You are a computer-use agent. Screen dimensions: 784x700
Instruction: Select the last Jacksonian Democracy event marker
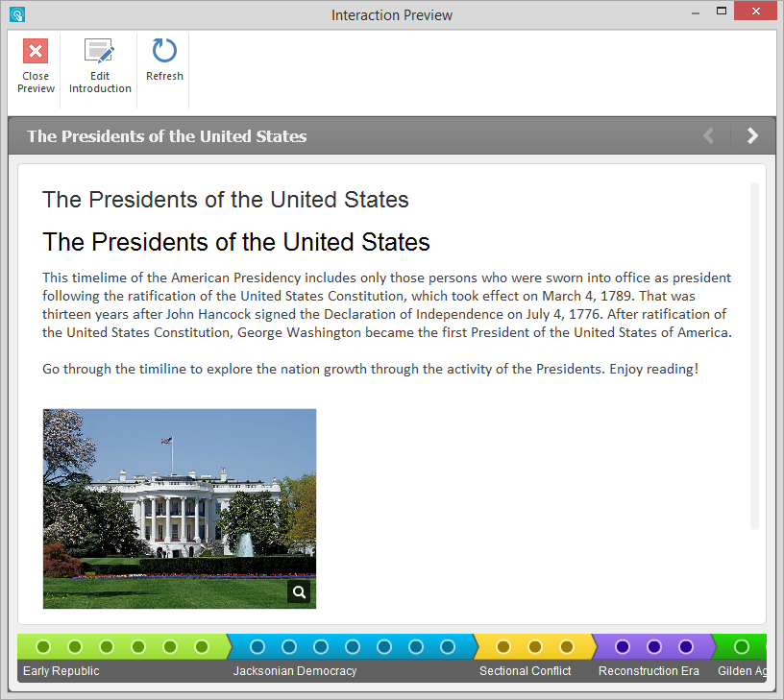[x=448, y=647]
